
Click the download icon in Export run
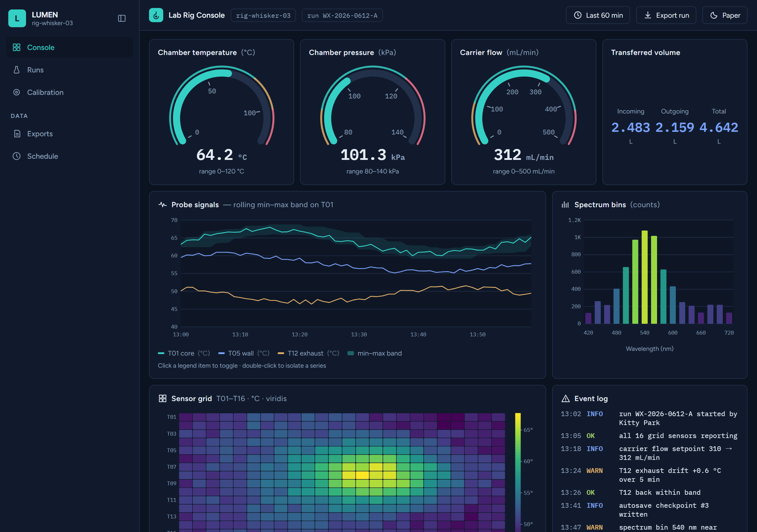(648, 15)
